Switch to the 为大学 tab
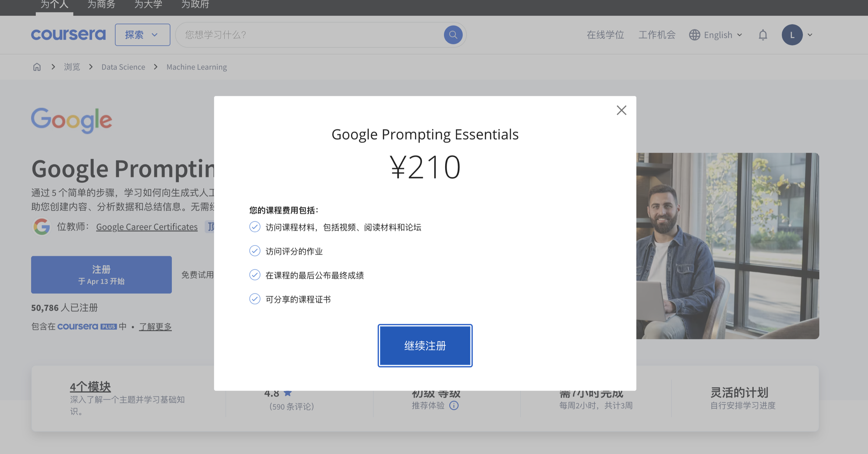The image size is (868, 454). [148, 5]
